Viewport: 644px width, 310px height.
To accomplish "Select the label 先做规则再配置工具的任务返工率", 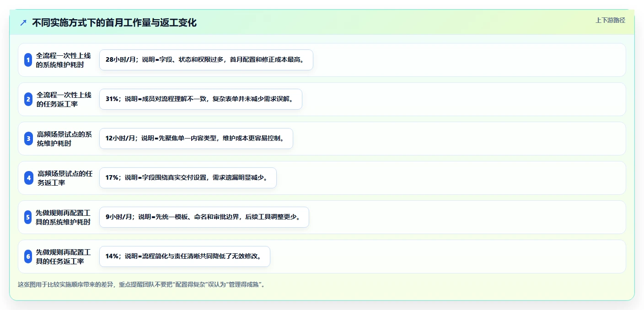I will [64, 257].
